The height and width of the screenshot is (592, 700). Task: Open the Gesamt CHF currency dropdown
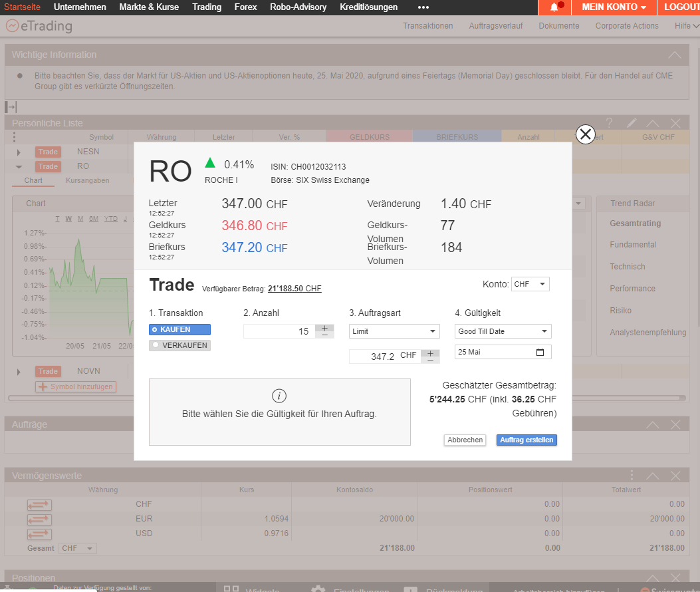(x=78, y=548)
